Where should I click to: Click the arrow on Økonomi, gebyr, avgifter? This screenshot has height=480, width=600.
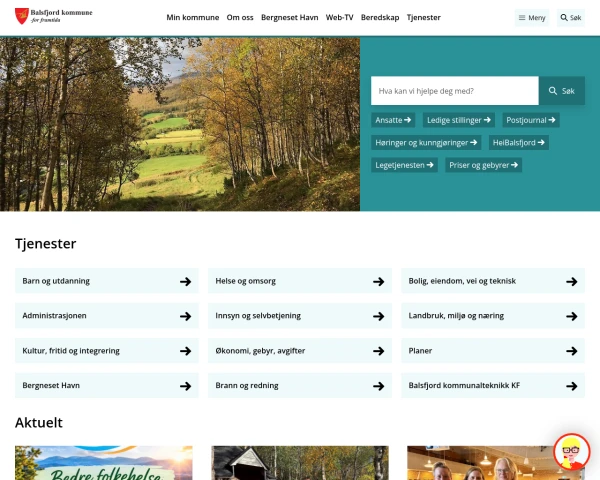378,351
